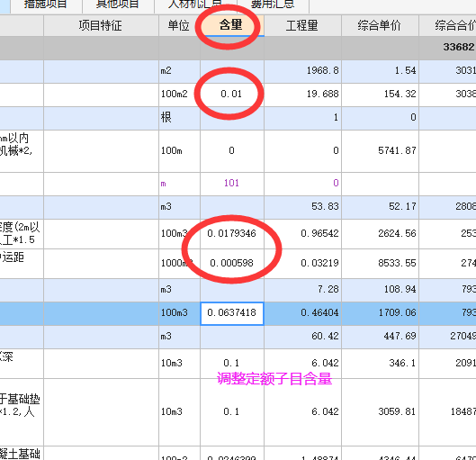The height and width of the screenshot is (460, 476).
Task: Select the 含量 column header
Action: pos(232,25)
